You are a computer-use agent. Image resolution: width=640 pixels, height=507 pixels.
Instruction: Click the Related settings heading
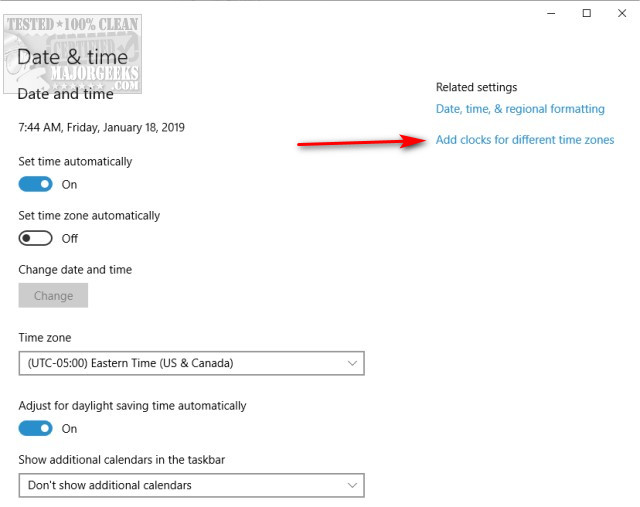pos(476,87)
